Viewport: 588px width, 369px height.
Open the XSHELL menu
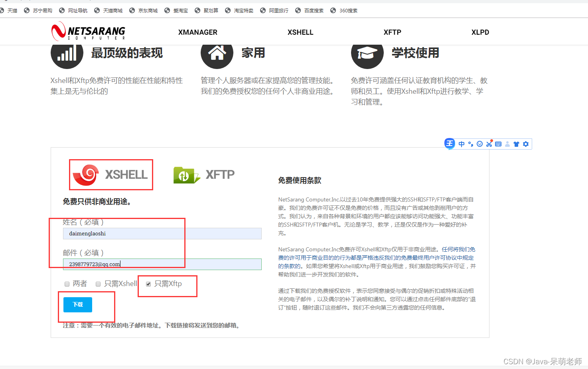[300, 32]
